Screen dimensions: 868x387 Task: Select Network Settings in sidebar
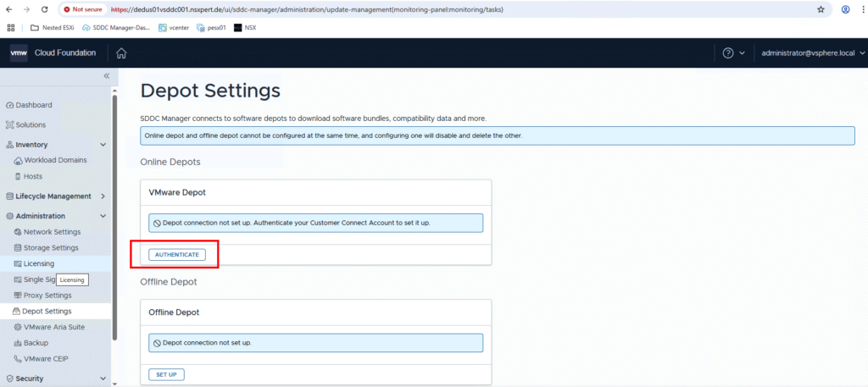click(x=52, y=232)
